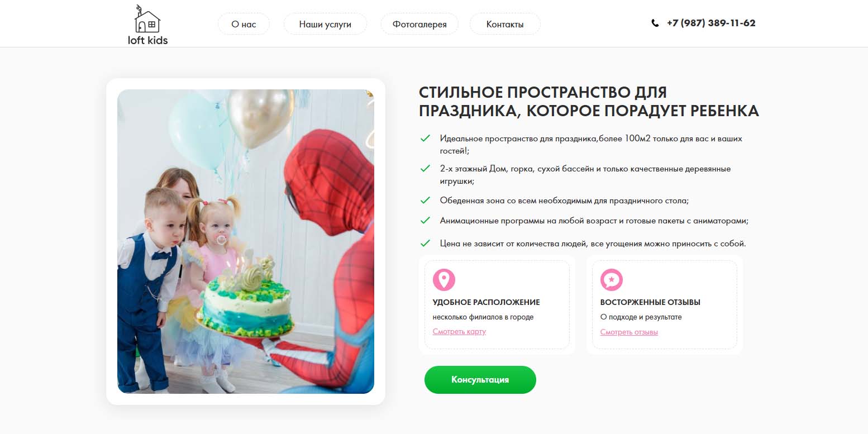Click the birthday party photo with Spider-Man
The width and height of the screenshot is (868, 434).
246,241
